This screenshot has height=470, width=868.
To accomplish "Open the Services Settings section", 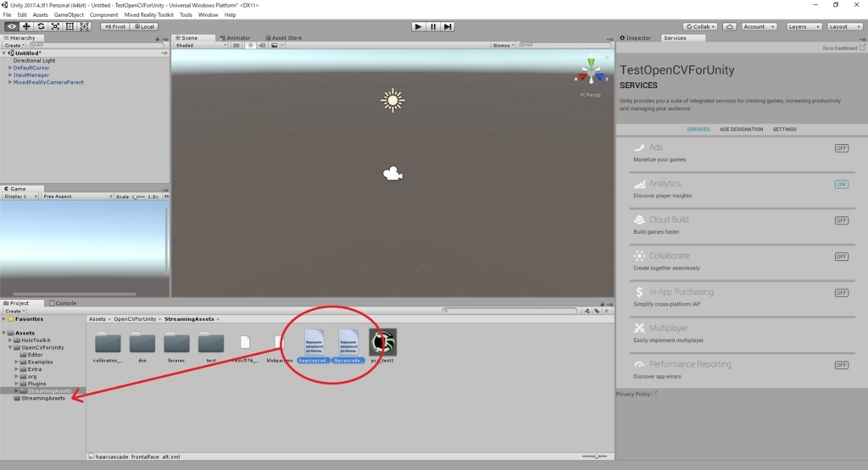I will [x=784, y=130].
